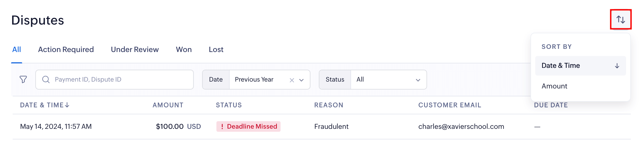Click the Date & Time column sort arrow
This screenshot has height=160, width=644.
(67, 105)
